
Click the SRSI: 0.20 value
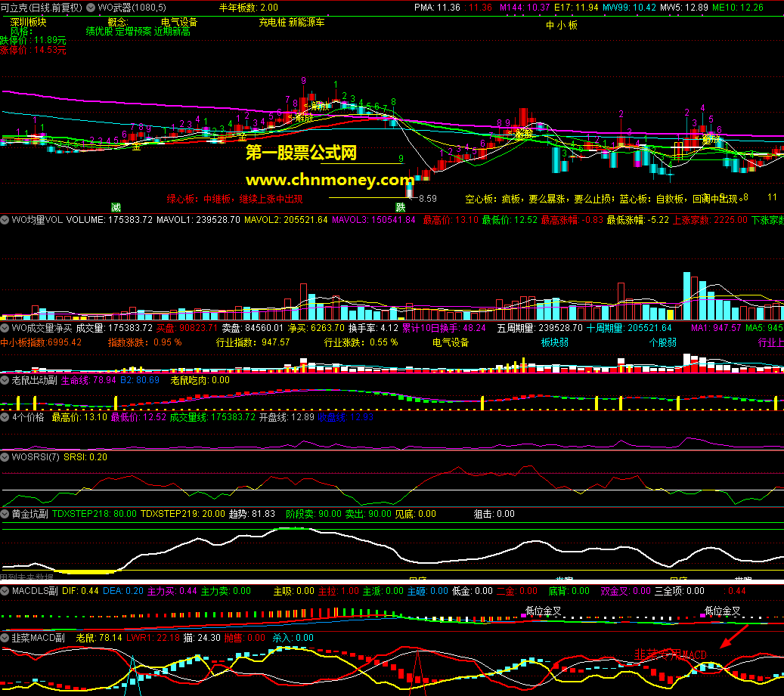(85, 457)
